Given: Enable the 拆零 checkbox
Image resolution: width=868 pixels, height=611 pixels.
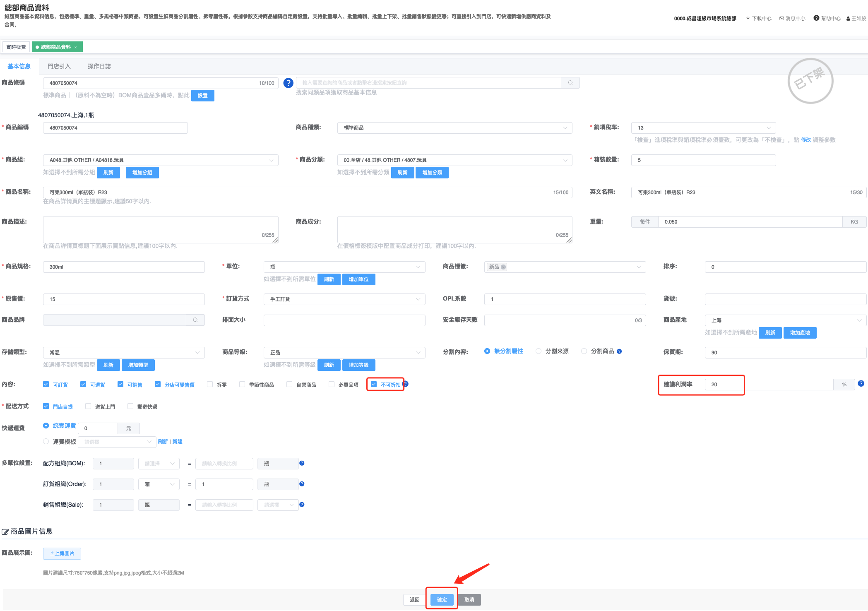Looking at the screenshot, I should pyautogui.click(x=210, y=385).
